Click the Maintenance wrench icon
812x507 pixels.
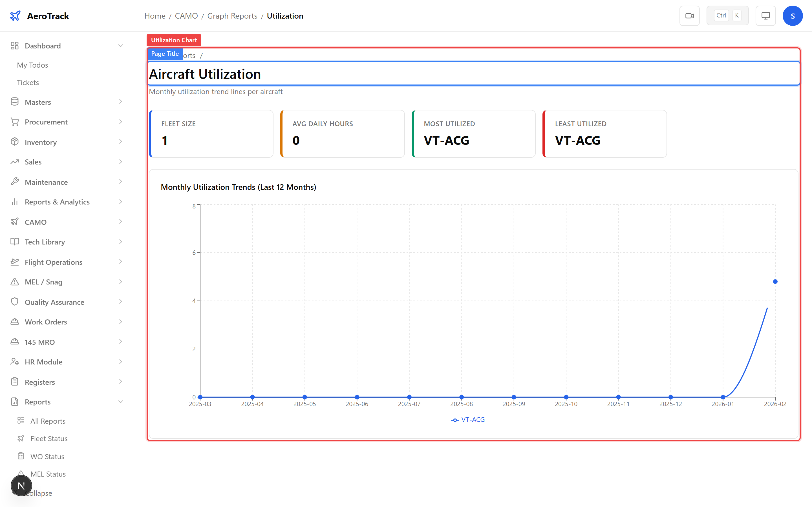tap(14, 182)
